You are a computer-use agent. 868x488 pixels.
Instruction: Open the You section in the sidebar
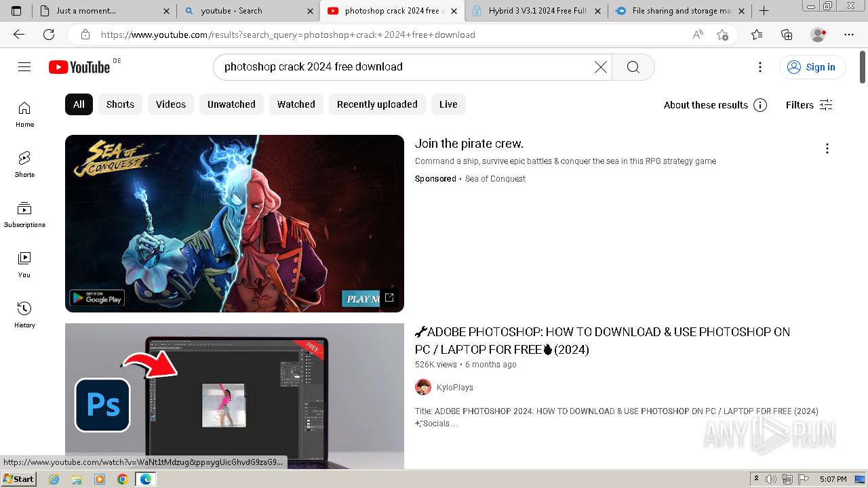pos(24,264)
